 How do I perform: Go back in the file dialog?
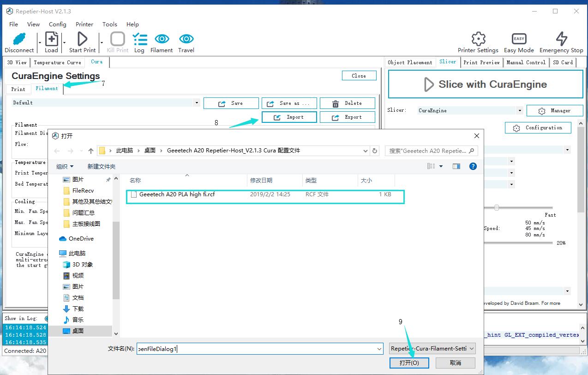pyautogui.click(x=57, y=151)
